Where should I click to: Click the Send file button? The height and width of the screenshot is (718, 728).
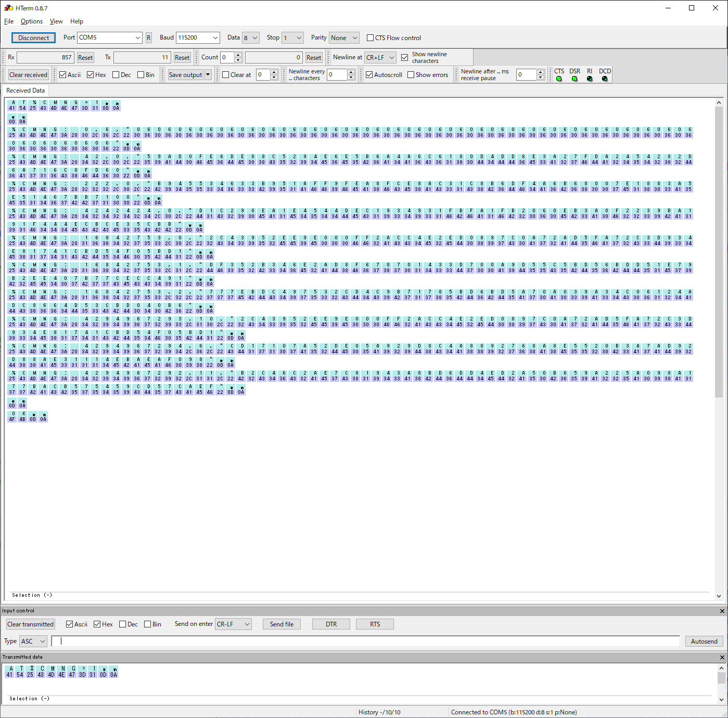[282, 624]
